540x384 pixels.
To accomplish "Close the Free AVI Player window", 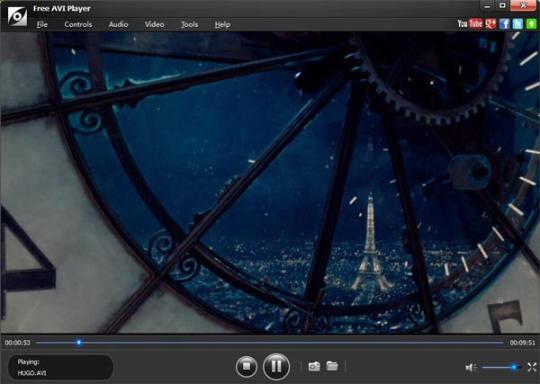I will (x=523, y=6).
